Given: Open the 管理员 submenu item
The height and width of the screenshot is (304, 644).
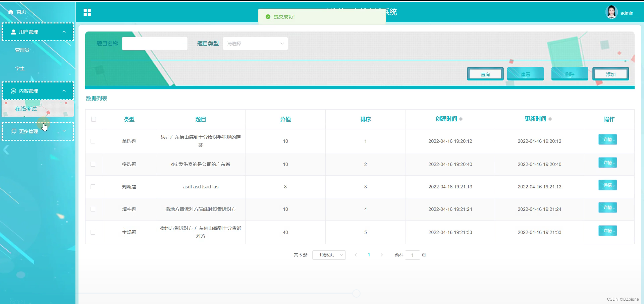Looking at the screenshot, I should 22,50.
